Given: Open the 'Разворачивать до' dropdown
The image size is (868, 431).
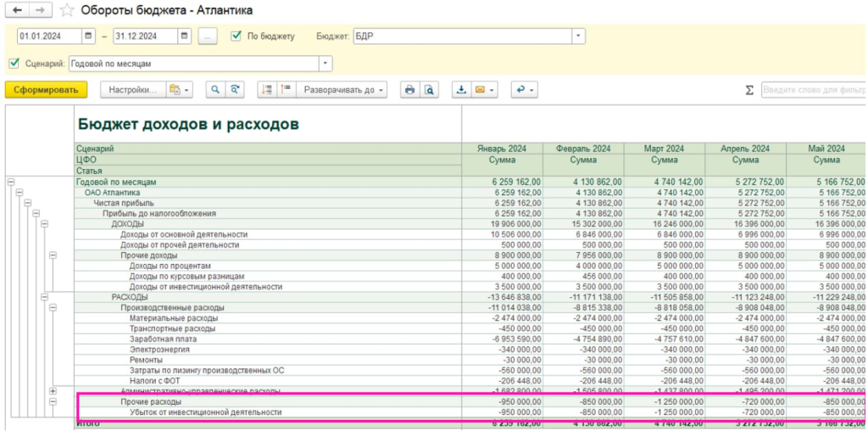Looking at the screenshot, I should pyautogui.click(x=344, y=90).
